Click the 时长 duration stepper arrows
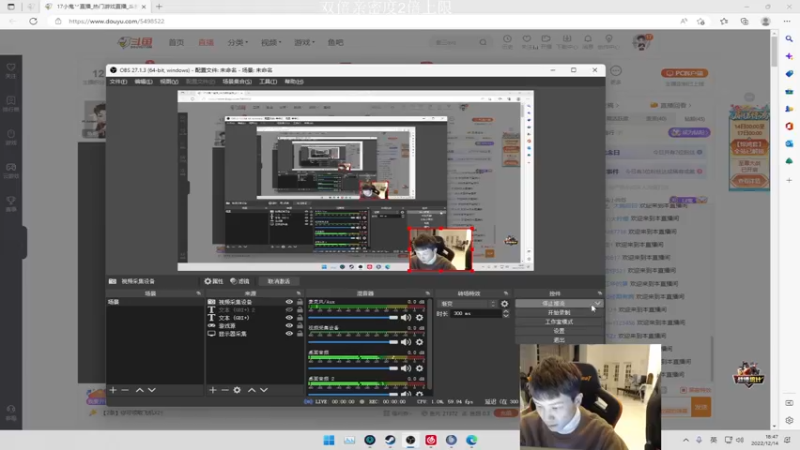This screenshot has height=450, width=800. pyautogui.click(x=506, y=314)
